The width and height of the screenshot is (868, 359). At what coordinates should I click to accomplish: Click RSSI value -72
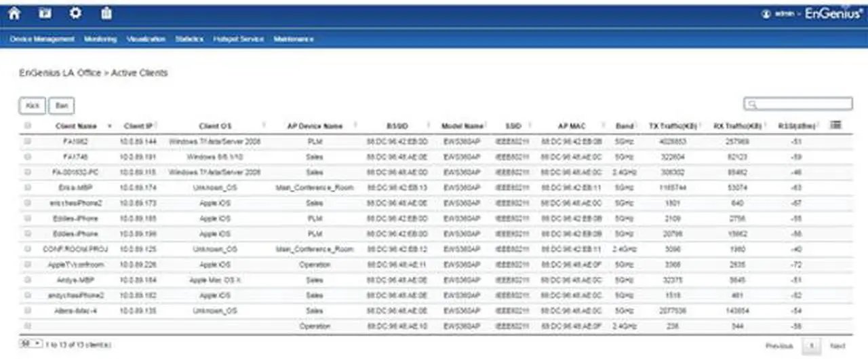point(797,265)
